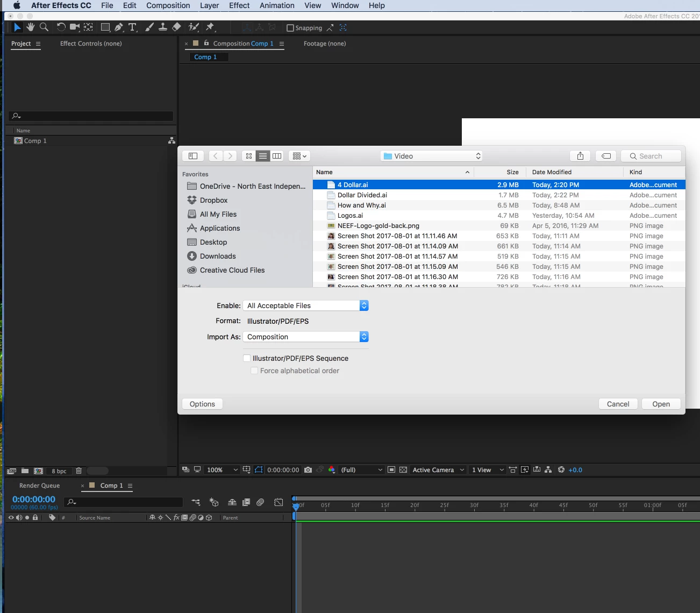Toggle Fast Previews button in viewer
This screenshot has height=613, width=700.
point(525,469)
